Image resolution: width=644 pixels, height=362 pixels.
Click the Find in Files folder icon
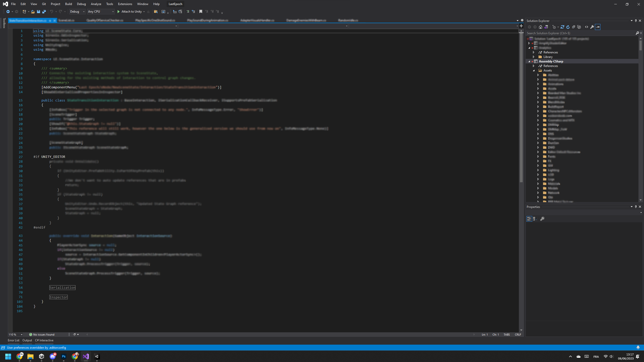156,12
